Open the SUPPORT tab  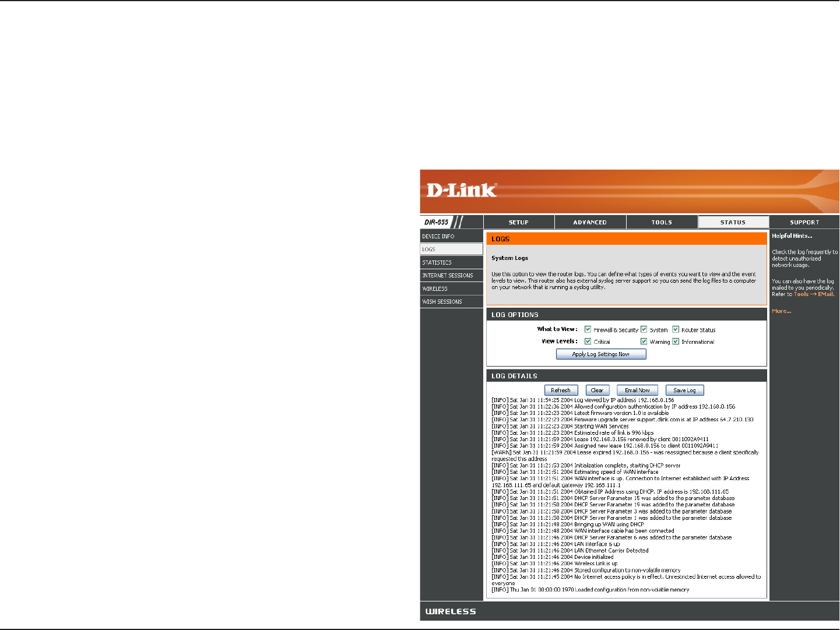pos(804,222)
